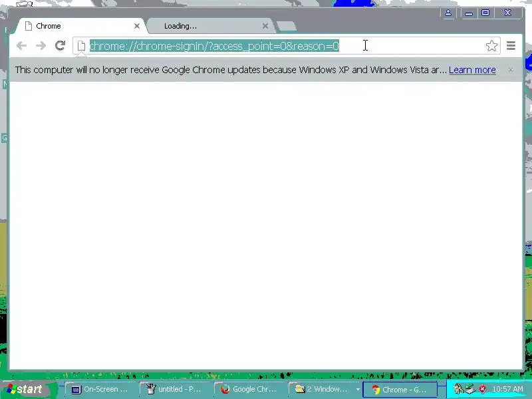The image size is (532, 399).
Task: Minimize the Chrome window
Action: [469, 13]
